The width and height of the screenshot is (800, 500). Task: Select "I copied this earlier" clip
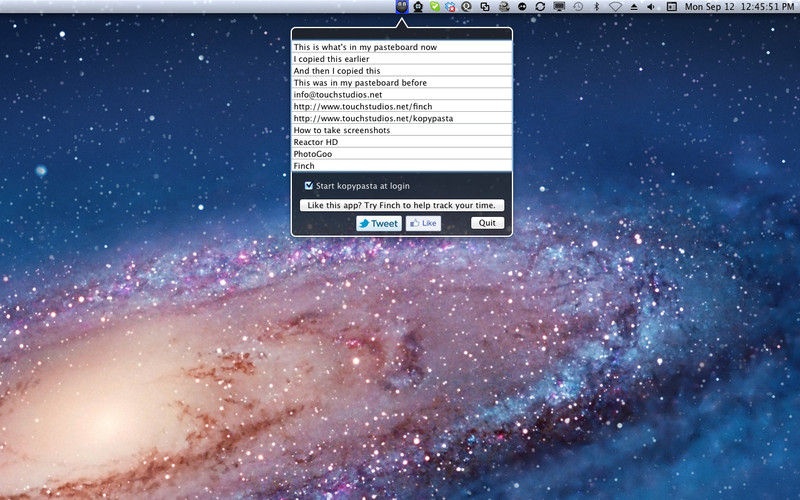click(x=402, y=59)
